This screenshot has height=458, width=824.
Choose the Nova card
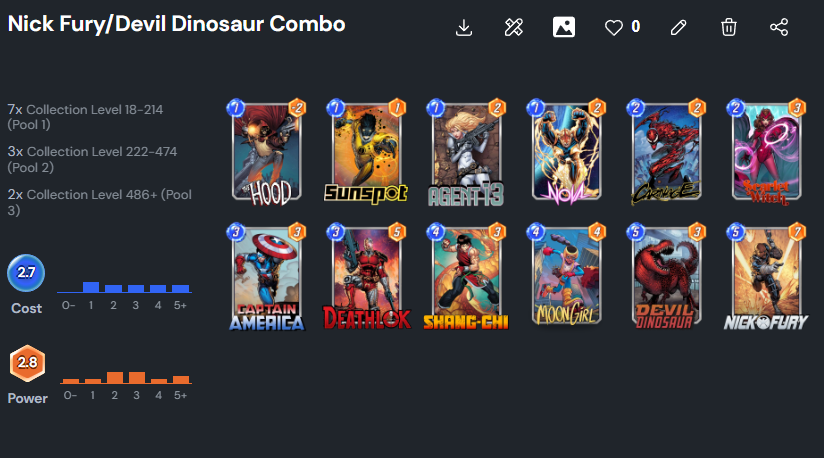566,152
